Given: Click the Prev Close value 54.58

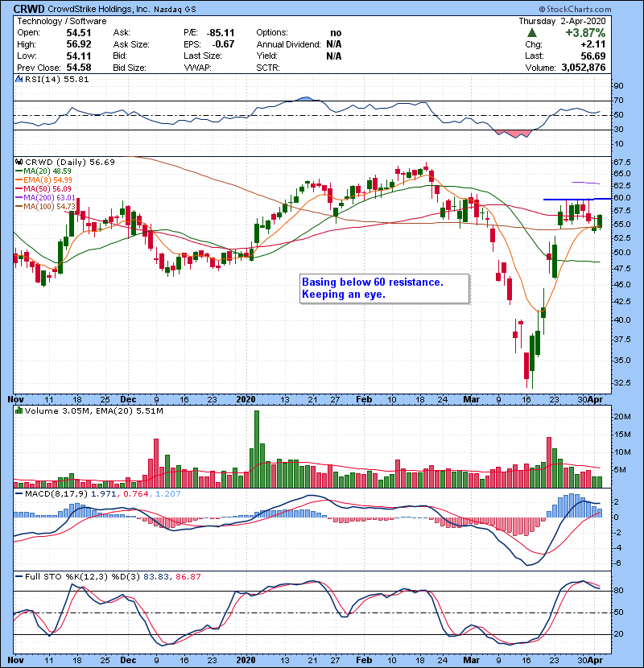Looking at the screenshot, I should pos(78,68).
